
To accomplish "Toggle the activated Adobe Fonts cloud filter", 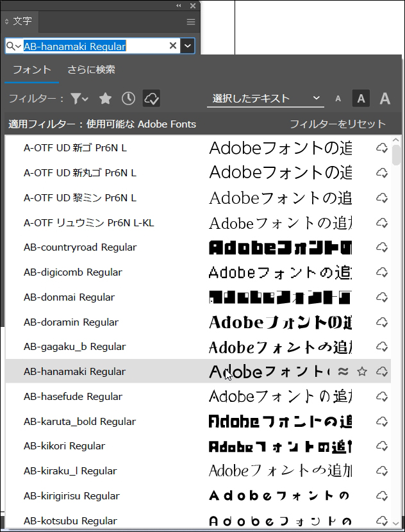I will (151, 99).
